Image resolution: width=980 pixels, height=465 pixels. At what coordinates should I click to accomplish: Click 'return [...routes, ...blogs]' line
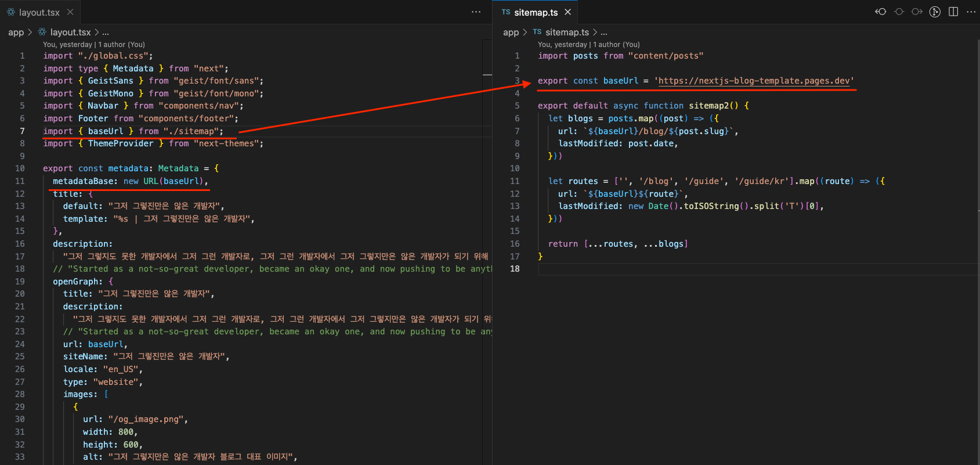[x=618, y=244]
